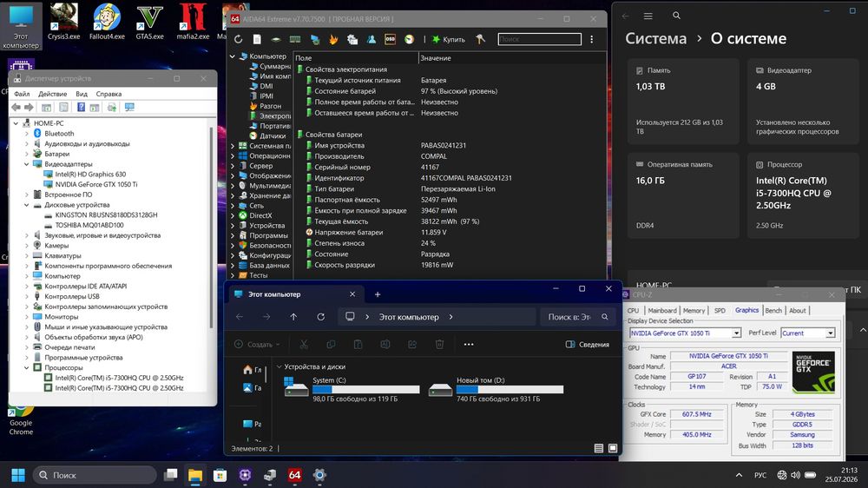The image size is (868, 488).
Task: Select KINGSTON RBUSNS8180DS3128GH disk in Device Manager
Action: (x=106, y=215)
